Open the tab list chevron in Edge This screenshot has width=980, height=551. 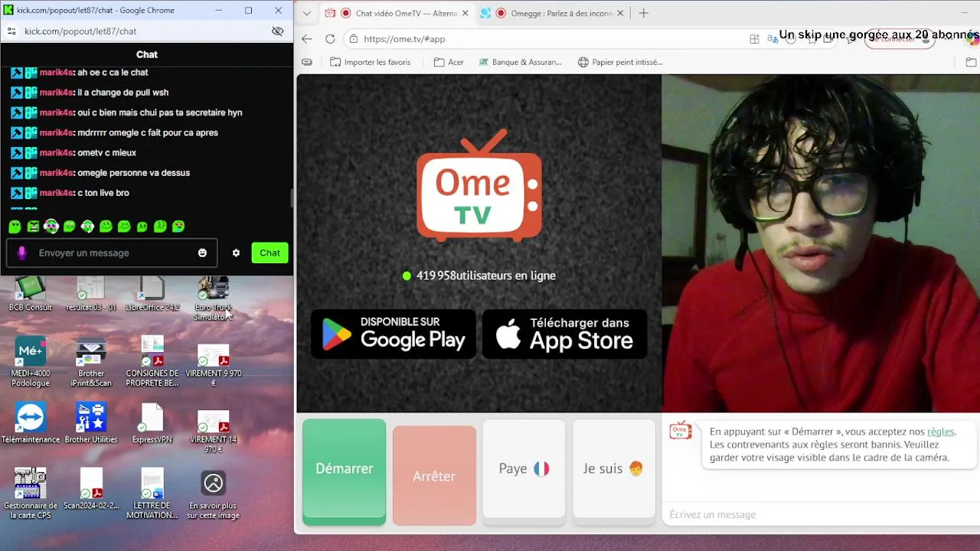point(307,13)
